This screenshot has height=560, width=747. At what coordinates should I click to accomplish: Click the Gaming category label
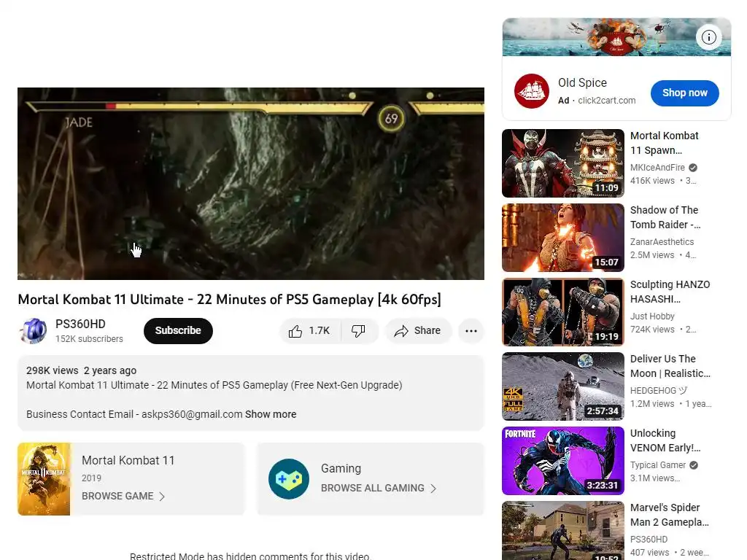[x=341, y=469]
